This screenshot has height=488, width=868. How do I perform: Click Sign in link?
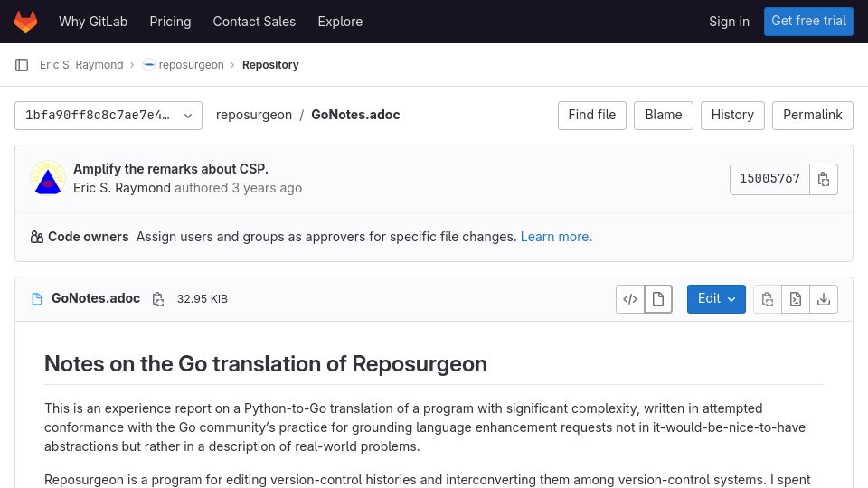click(x=729, y=22)
